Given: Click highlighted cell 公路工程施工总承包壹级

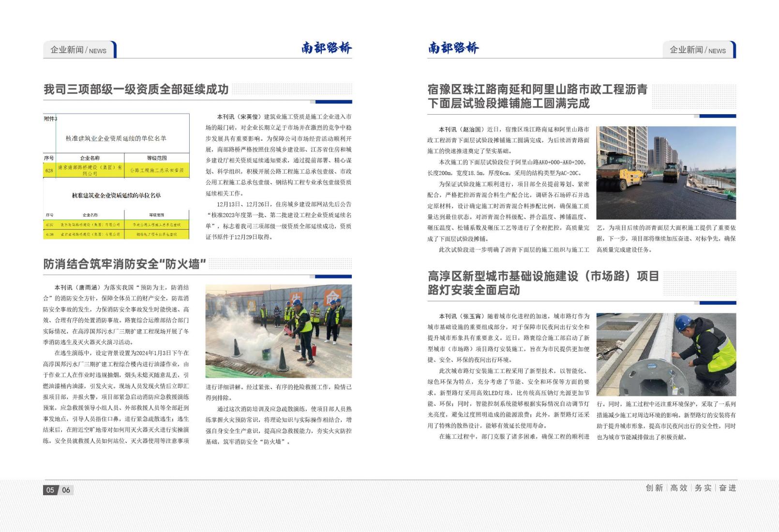Looking at the screenshot, I should click(x=157, y=170).
